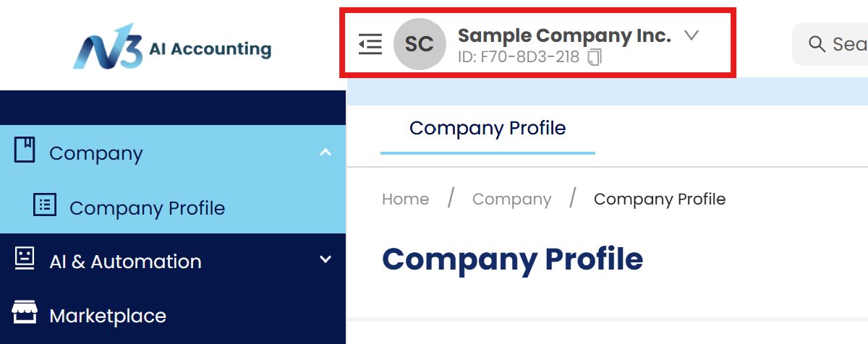Click the Company breadcrumb link
This screenshot has height=344, width=868.
click(511, 199)
